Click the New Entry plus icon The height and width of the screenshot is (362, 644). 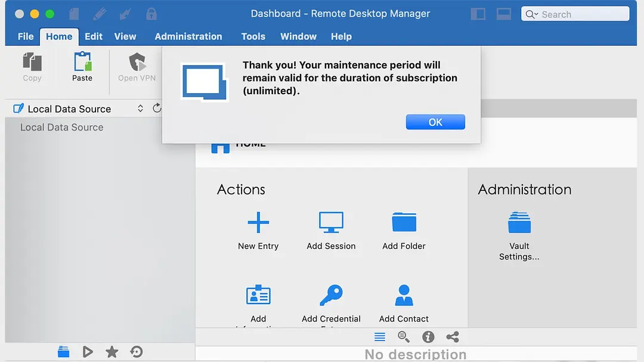(x=258, y=222)
